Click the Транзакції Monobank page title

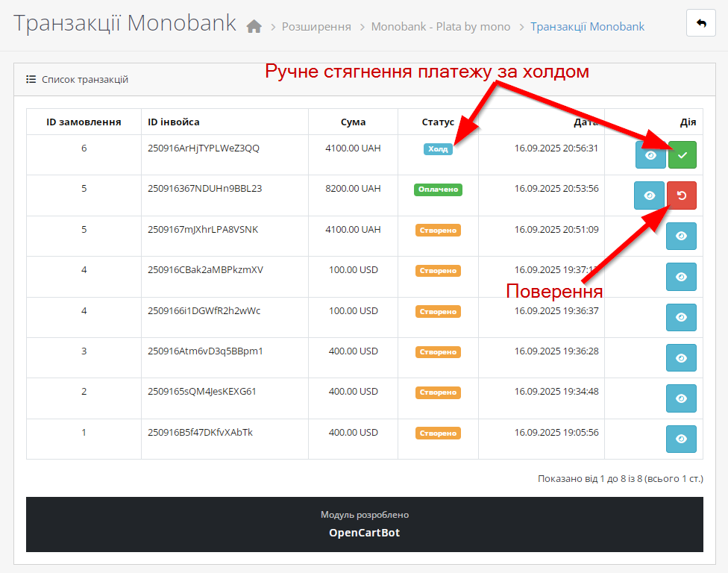[x=125, y=22]
